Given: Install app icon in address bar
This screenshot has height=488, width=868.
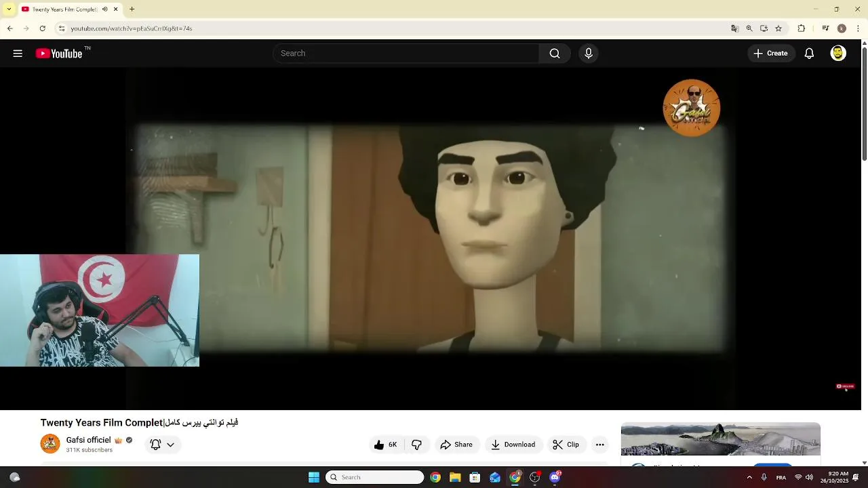Looking at the screenshot, I should tap(764, 28).
